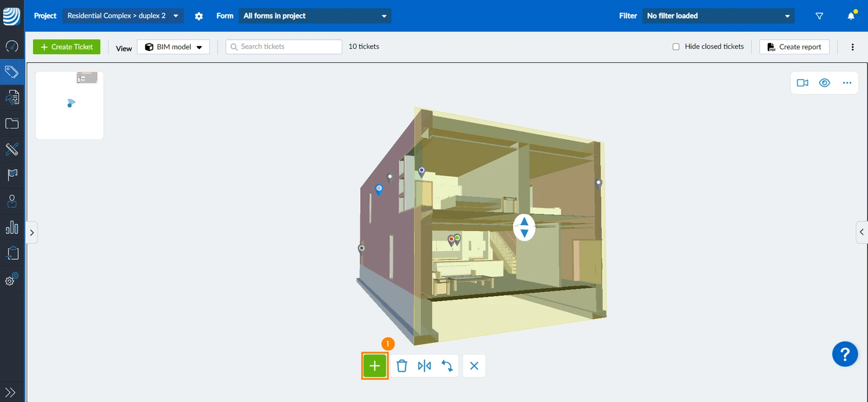Enable Hide closed tickets checkbox
Viewport: 868px width, 402px height.
pos(676,47)
